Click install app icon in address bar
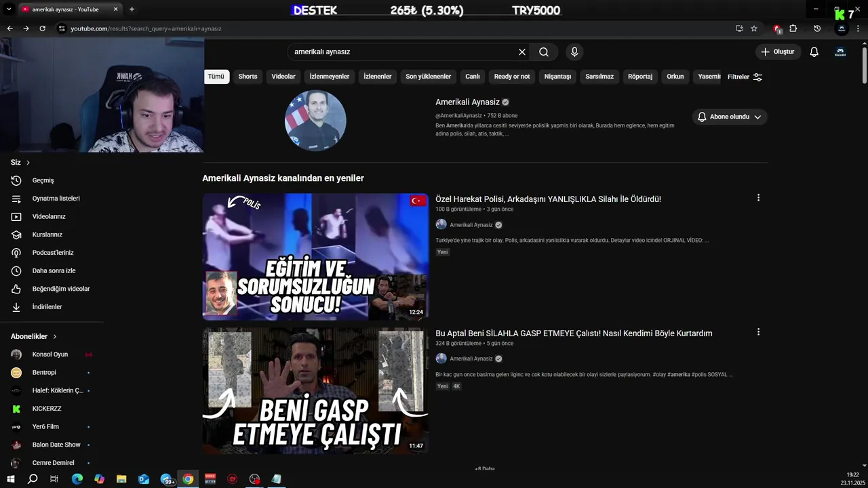The image size is (868, 488). (739, 28)
